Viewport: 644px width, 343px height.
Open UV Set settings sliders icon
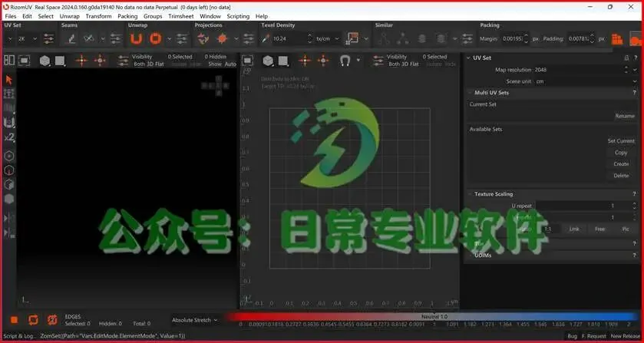(49, 39)
